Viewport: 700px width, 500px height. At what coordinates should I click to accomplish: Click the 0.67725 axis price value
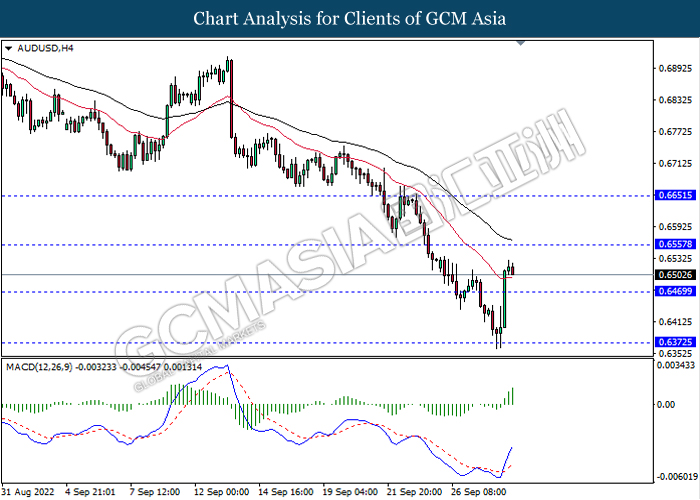675,132
